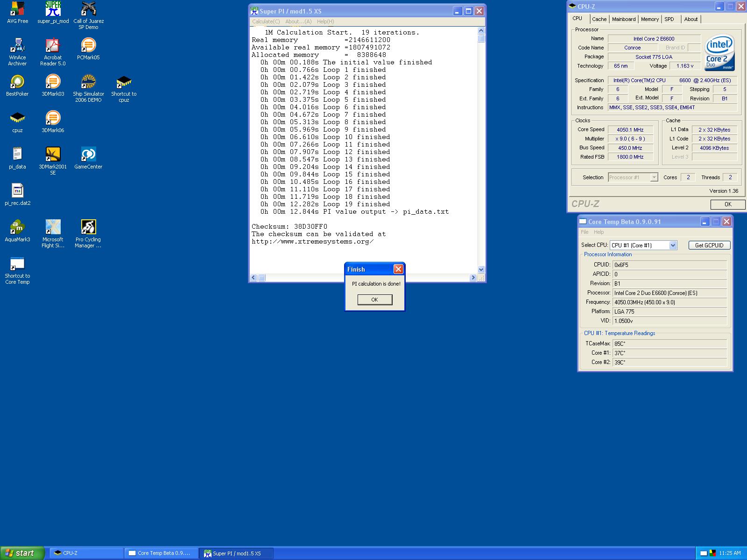Launch super_pi_mod desktop shortcut
747x560 pixels.
coord(53,13)
